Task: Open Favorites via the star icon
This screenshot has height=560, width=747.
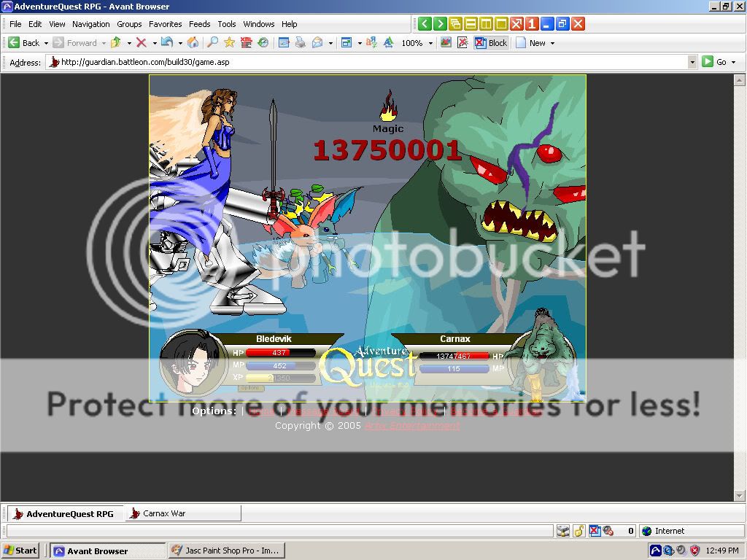Action: click(x=229, y=43)
